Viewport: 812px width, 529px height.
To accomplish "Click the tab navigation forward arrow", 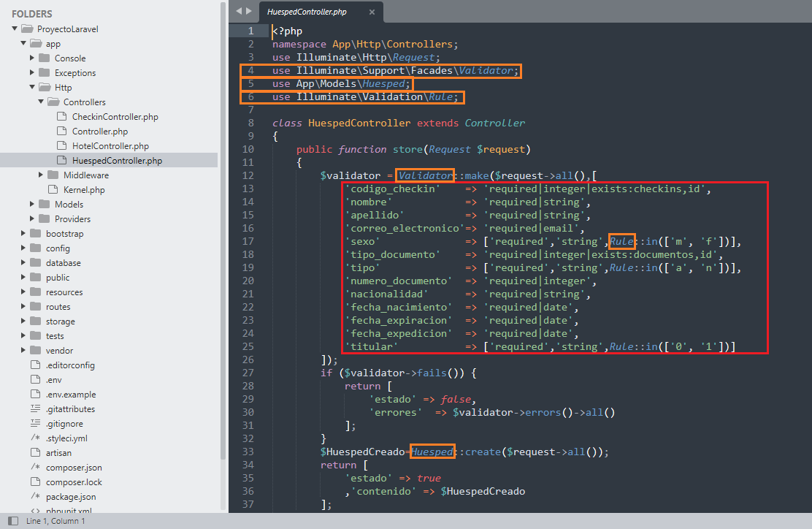I will tap(250, 12).
